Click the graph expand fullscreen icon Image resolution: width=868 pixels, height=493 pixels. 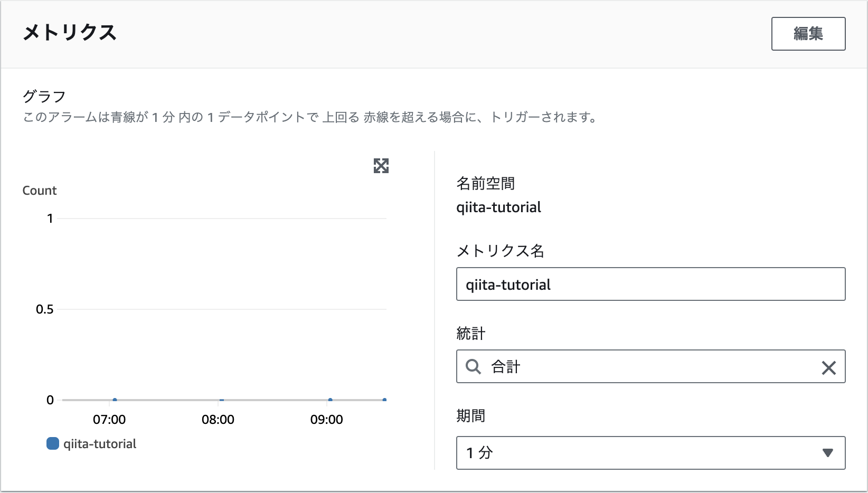point(381,166)
